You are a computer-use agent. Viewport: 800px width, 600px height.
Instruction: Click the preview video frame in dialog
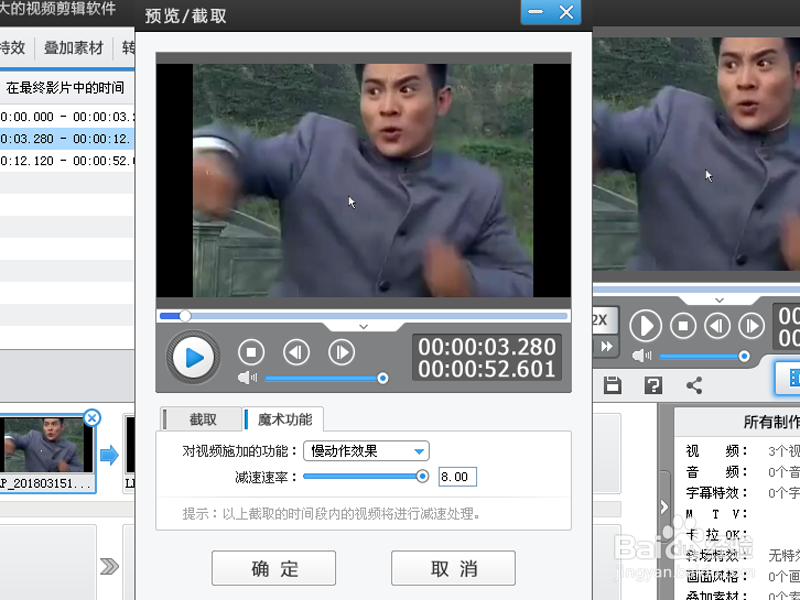pyautogui.click(x=363, y=180)
